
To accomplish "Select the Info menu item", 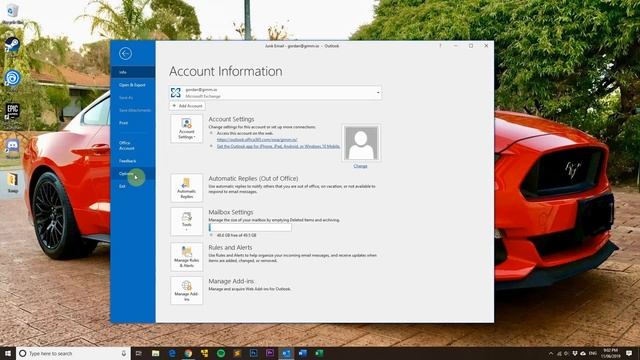I will coord(133,72).
